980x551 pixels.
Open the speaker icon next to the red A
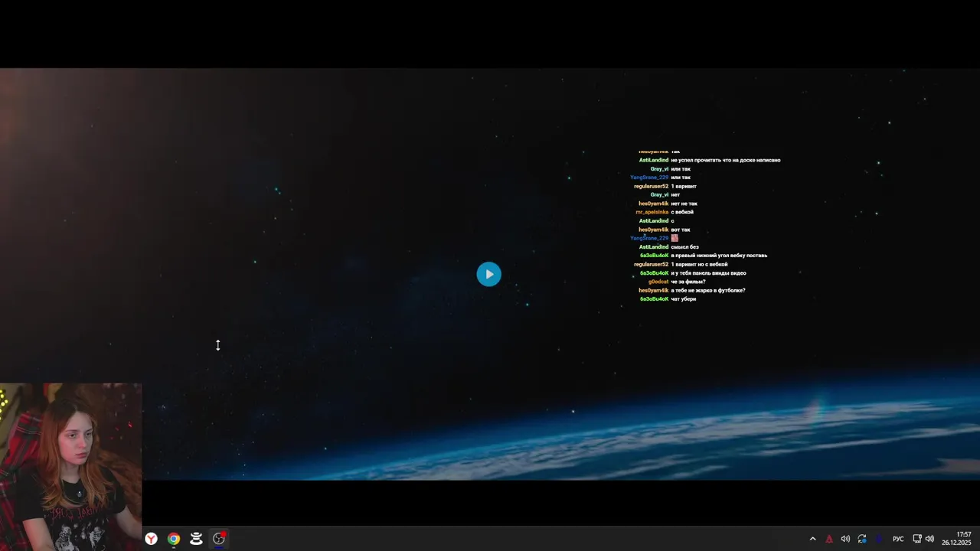845,539
